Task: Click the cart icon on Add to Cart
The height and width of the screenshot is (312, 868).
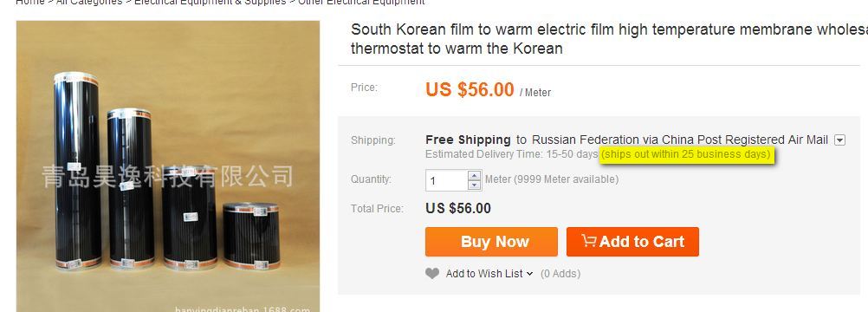Action: [x=588, y=241]
